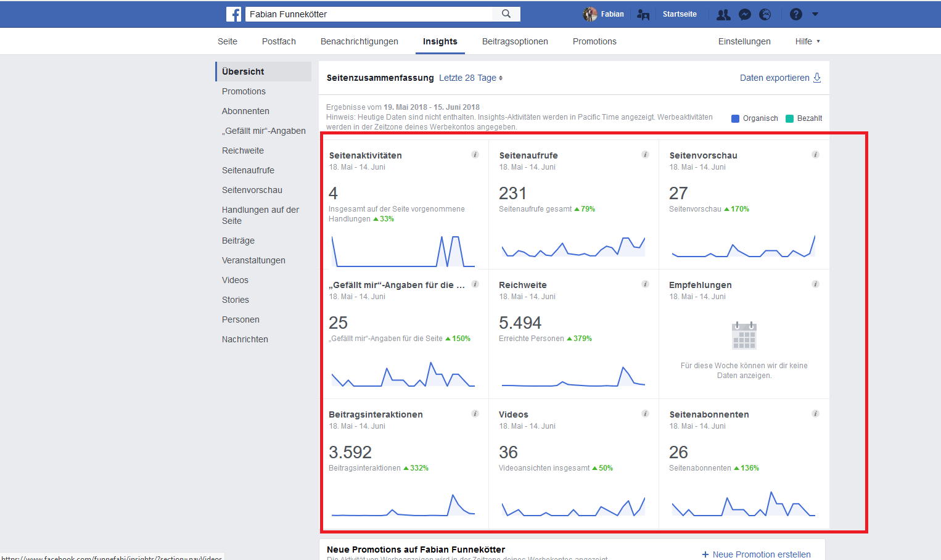The width and height of the screenshot is (941, 560).
Task: Click the Daten exportieren link
Action: point(775,78)
